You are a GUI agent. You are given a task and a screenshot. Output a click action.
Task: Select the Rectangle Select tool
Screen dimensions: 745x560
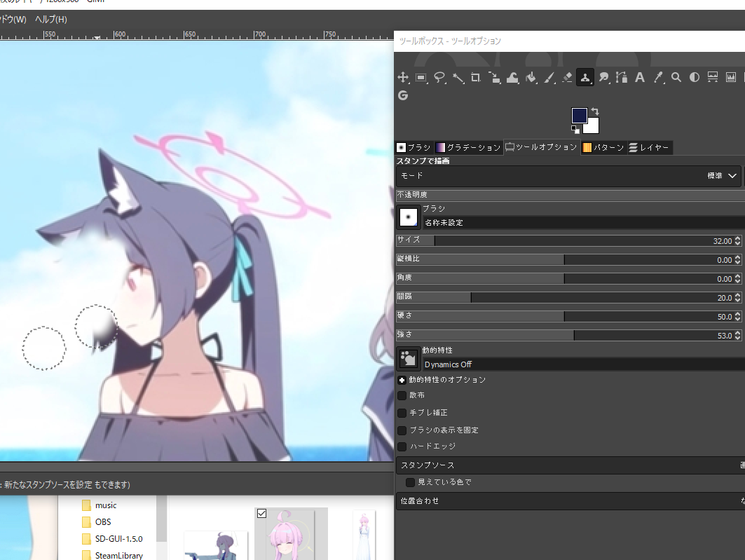(x=421, y=77)
